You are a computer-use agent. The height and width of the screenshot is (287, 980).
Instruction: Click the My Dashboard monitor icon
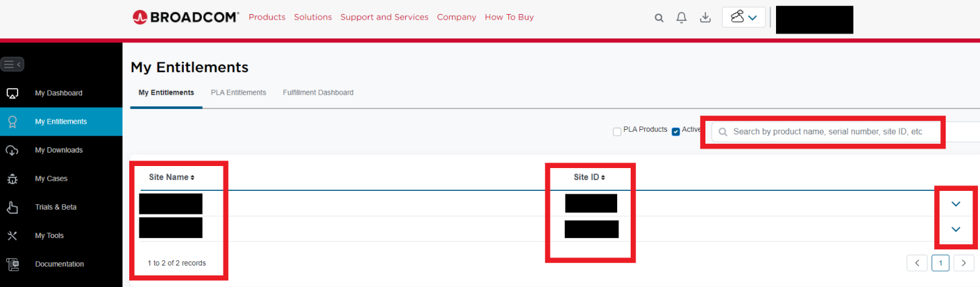[12, 93]
